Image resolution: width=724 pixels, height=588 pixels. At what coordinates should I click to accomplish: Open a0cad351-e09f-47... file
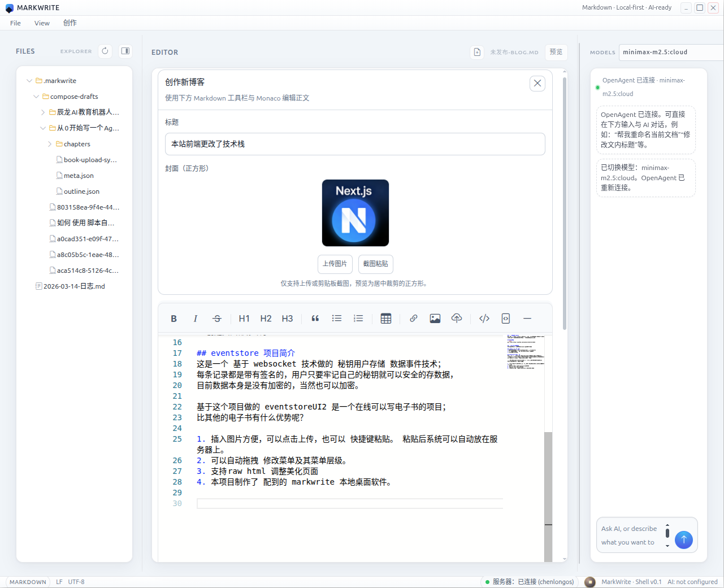[x=84, y=239]
